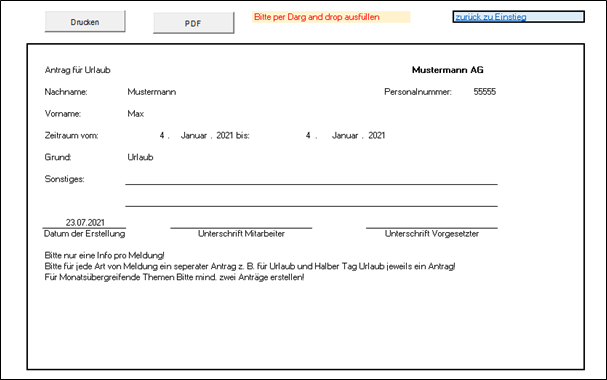Select the red 'Bitte per Darg and drop ausfüllen' notice

coord(331,17)
